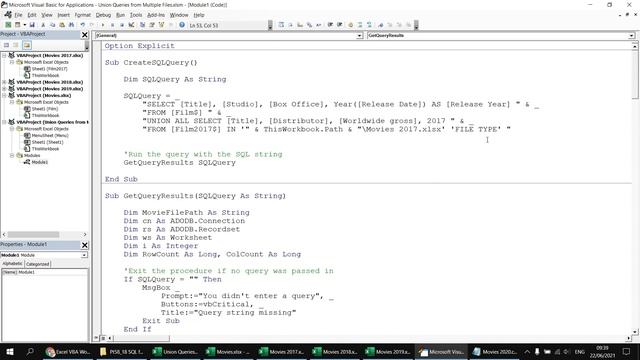Viewport: 640px width, 360px height.
Task: Toggle Bookmark with the flag icon
Action: [380, 25]
